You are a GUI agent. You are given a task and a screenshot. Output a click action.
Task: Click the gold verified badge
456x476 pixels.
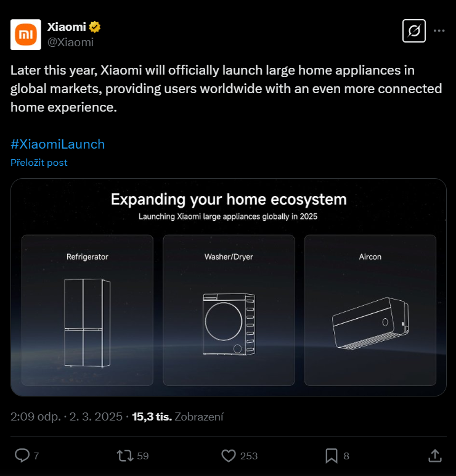tap(96, 27)
